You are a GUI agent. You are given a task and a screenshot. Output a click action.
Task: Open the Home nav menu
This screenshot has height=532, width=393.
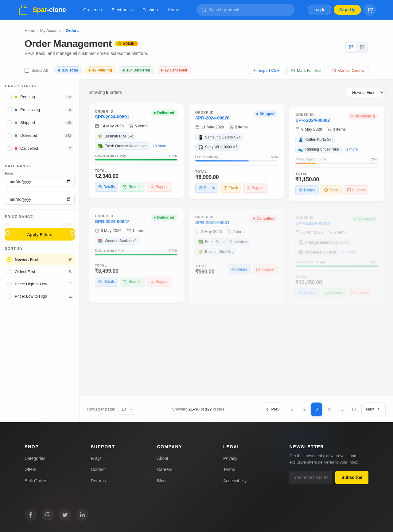point(173,10)
